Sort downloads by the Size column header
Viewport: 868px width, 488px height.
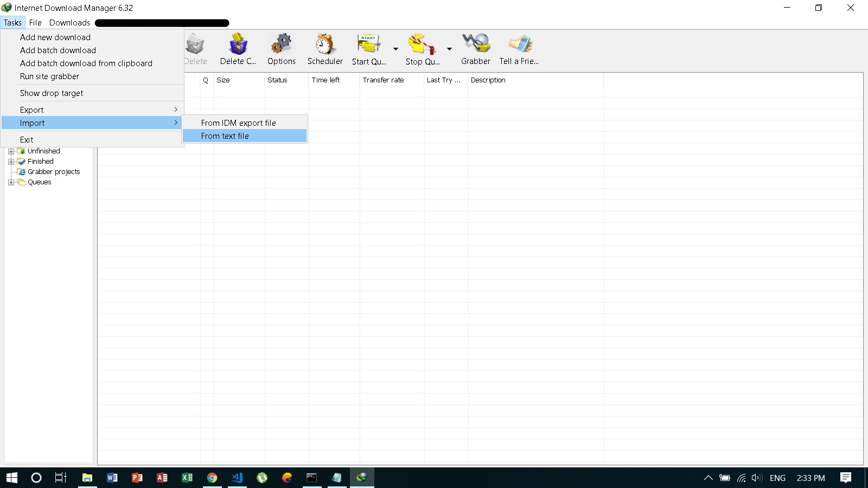click(x=224, y=80)
